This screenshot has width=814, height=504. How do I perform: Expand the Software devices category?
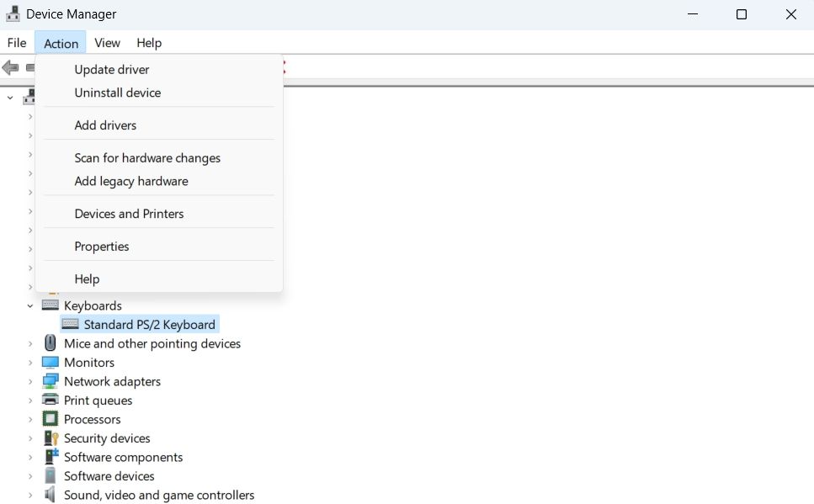pos(30,476)
